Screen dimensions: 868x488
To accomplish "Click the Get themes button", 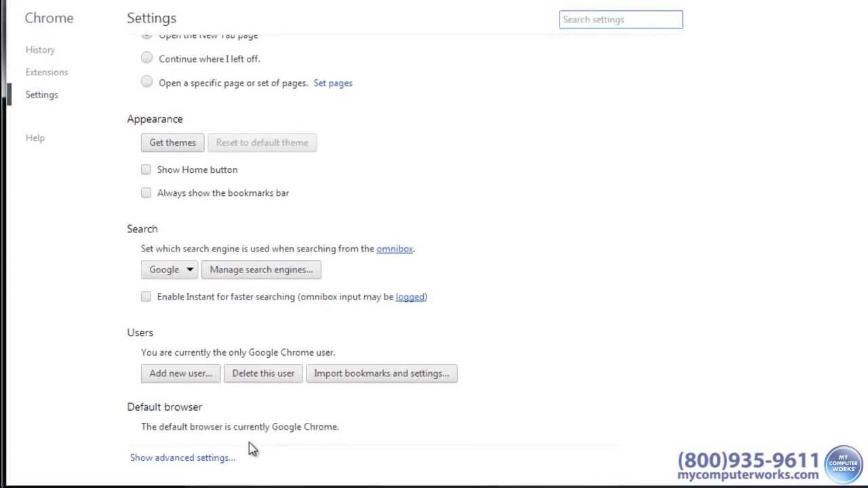I will (x=172, y=142).
